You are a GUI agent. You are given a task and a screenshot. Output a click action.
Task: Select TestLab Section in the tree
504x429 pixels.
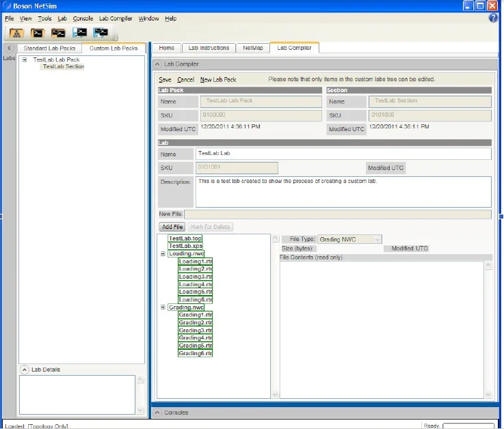[64, 66]
